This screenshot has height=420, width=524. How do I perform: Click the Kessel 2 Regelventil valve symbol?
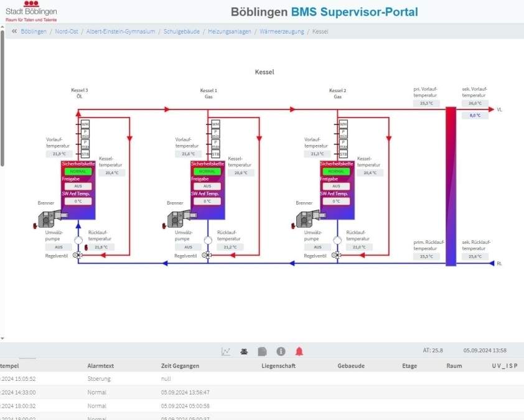[336, 255]
